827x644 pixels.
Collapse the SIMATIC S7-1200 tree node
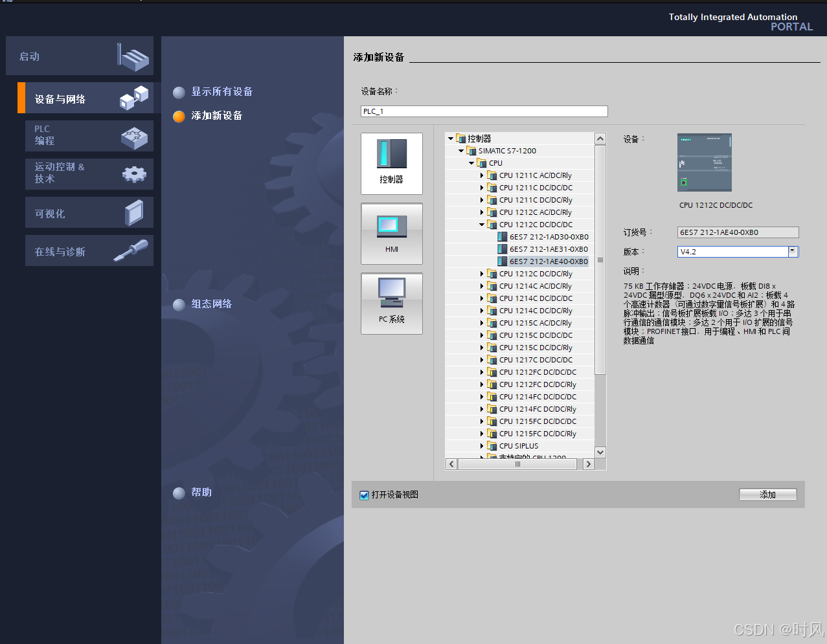point(461,151)
